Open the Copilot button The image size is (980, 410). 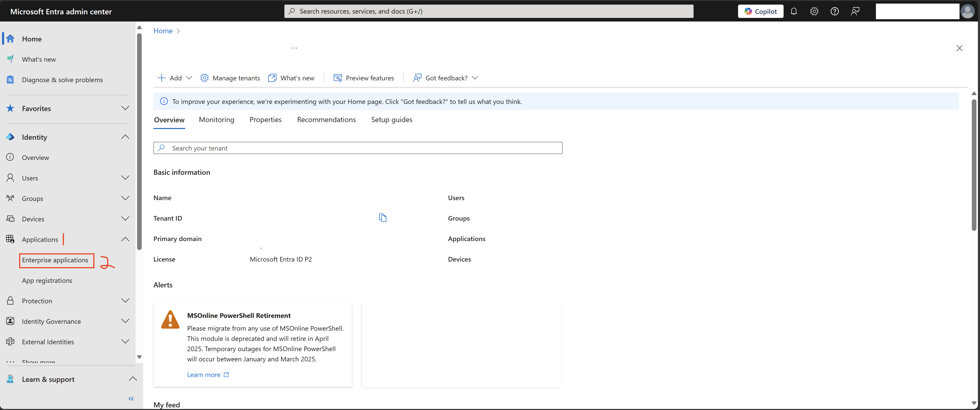click(761, 12)
